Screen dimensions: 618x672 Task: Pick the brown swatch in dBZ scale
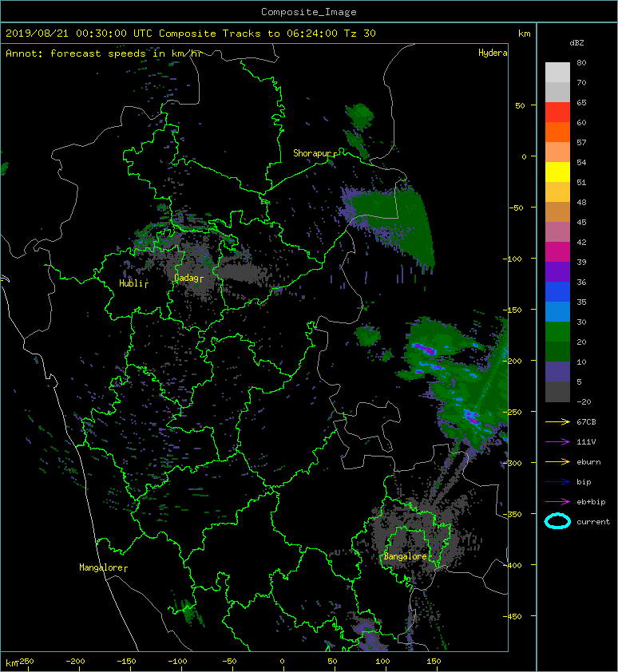557,212
